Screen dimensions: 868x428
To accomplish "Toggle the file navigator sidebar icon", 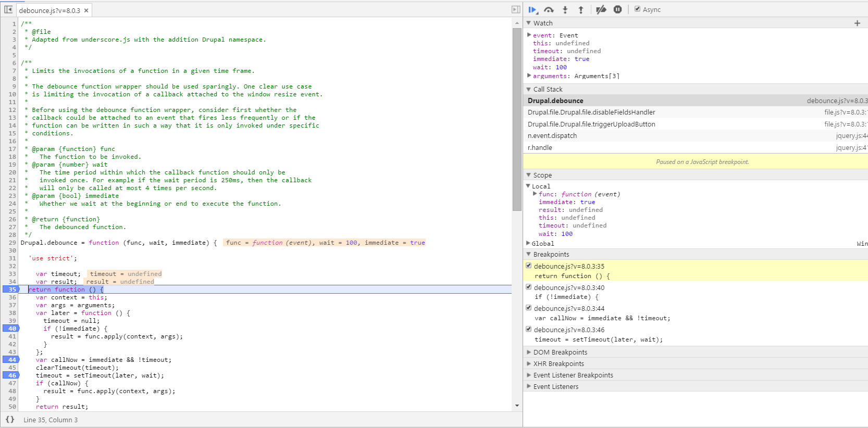I will 8,10.
